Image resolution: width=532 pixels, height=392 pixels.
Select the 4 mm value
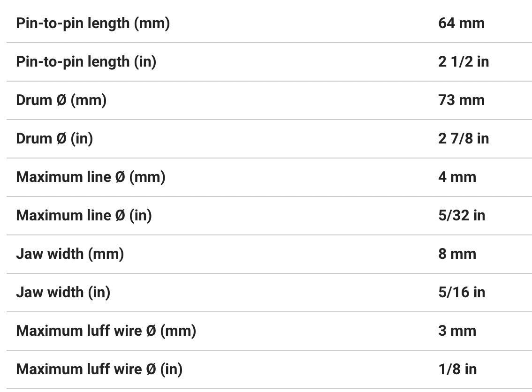(x=457, y=177)
